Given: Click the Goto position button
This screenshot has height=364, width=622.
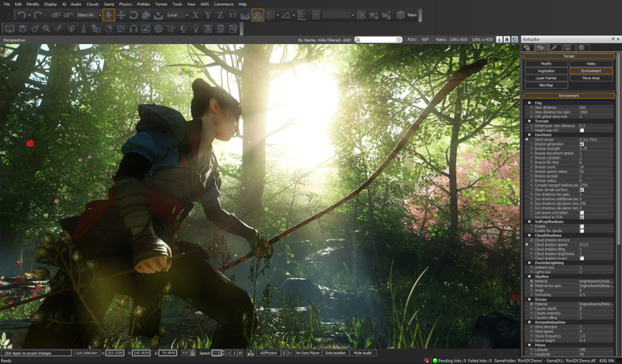Looking at the screenshot, I should click(x=336, y=353).
